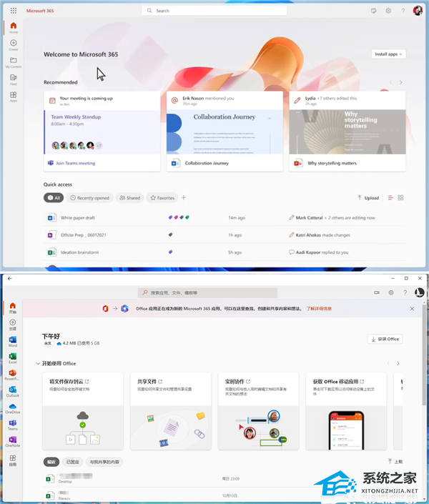Viewport: 429px width, 504px height.
Task: Expand Install apps dropdown
Action: point(388,54)
